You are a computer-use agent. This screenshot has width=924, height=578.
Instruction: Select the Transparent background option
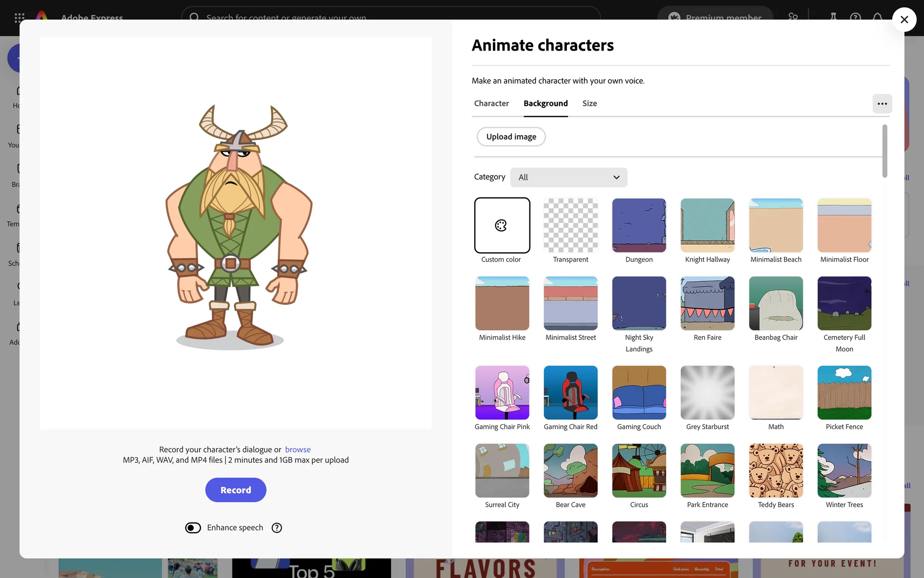(570, 225)
